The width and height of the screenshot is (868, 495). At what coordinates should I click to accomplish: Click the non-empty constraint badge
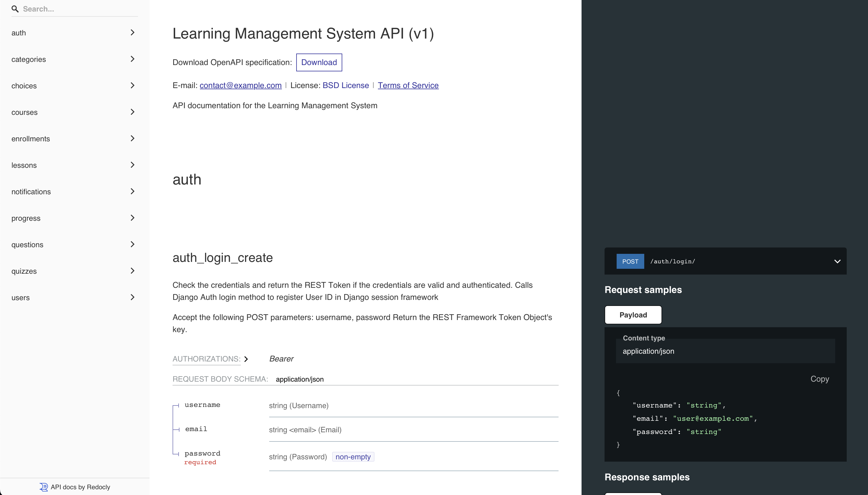[353, 457]
